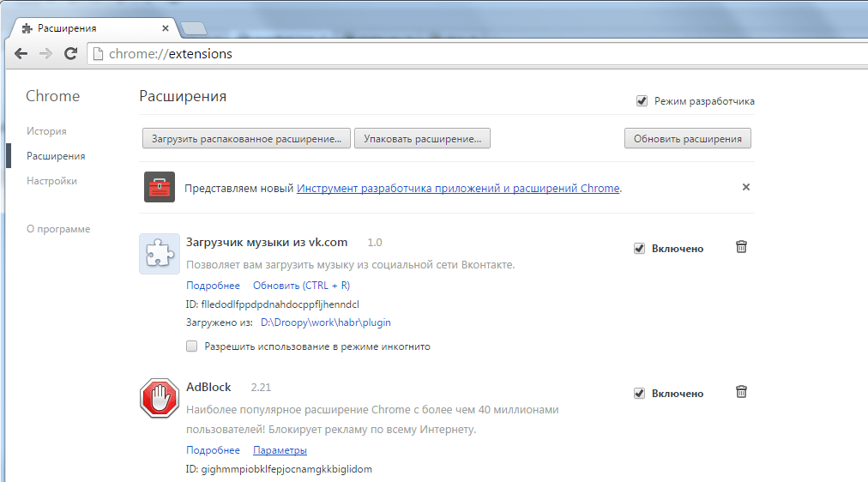Click the vk.com loader ID text
The width and height of the screenshot is (868, 482).
click(273, 304)
